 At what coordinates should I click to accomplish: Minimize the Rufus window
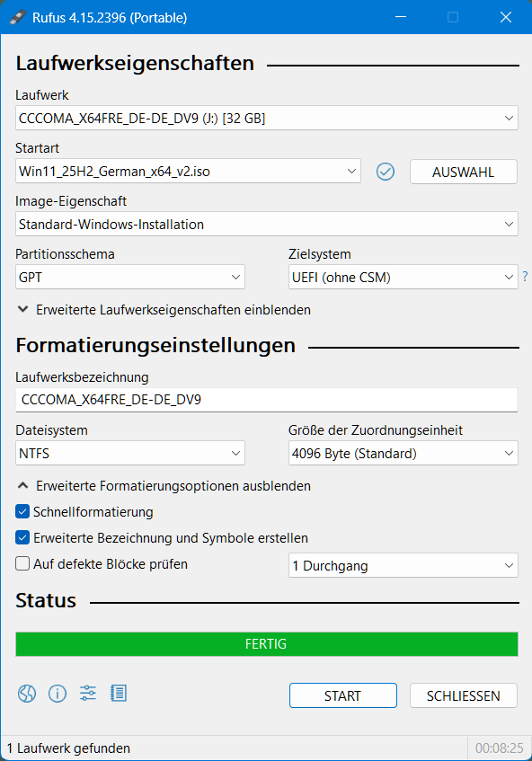click(401, 17)
